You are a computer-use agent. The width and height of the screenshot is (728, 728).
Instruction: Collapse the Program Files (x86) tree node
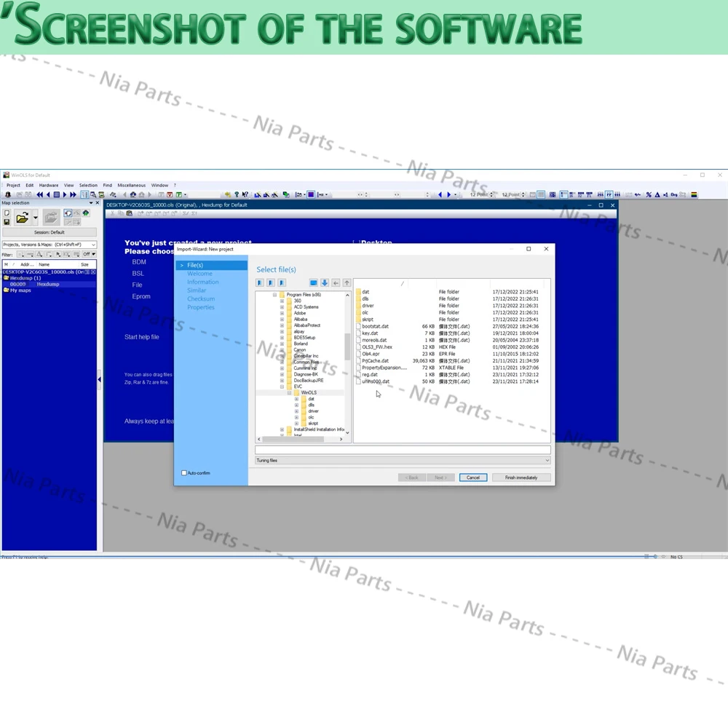point(275,295)
